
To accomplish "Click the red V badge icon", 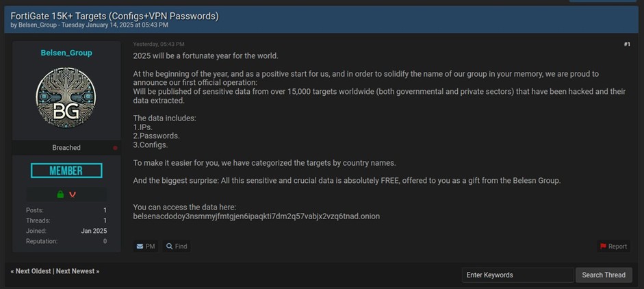I will point(73,194).
